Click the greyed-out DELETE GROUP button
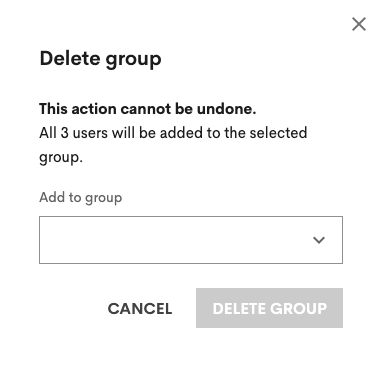The height and width of the screenshot is (367, 382). [x=269, y=308]
